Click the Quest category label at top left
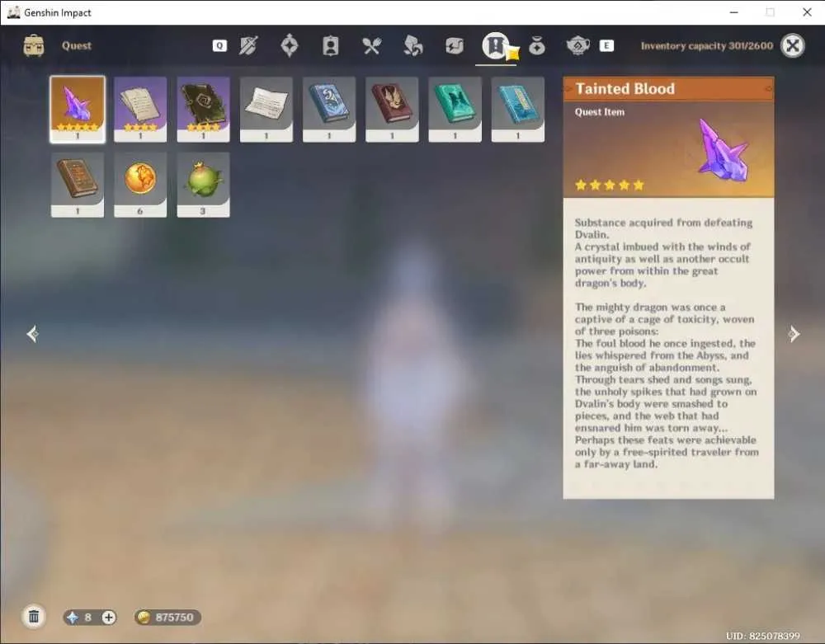Viewport: 825px width, 644px height. tap(77, 45)
